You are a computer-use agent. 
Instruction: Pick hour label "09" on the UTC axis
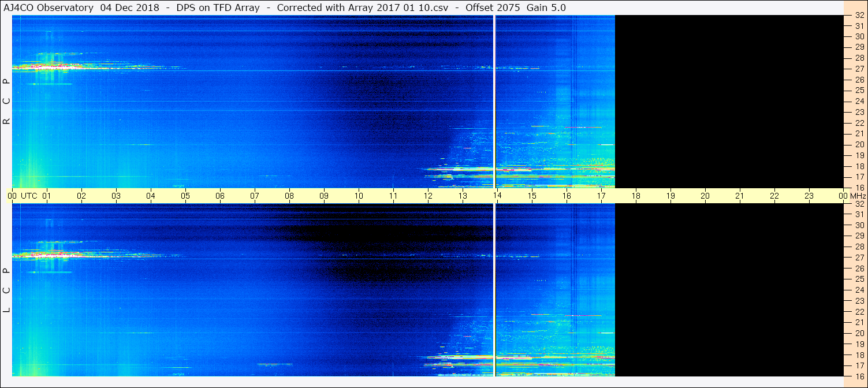[x=324, y=196]
